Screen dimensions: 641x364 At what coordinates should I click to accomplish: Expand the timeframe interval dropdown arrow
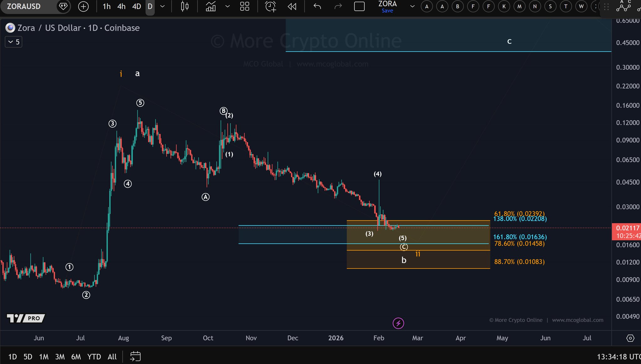(162, 6)
